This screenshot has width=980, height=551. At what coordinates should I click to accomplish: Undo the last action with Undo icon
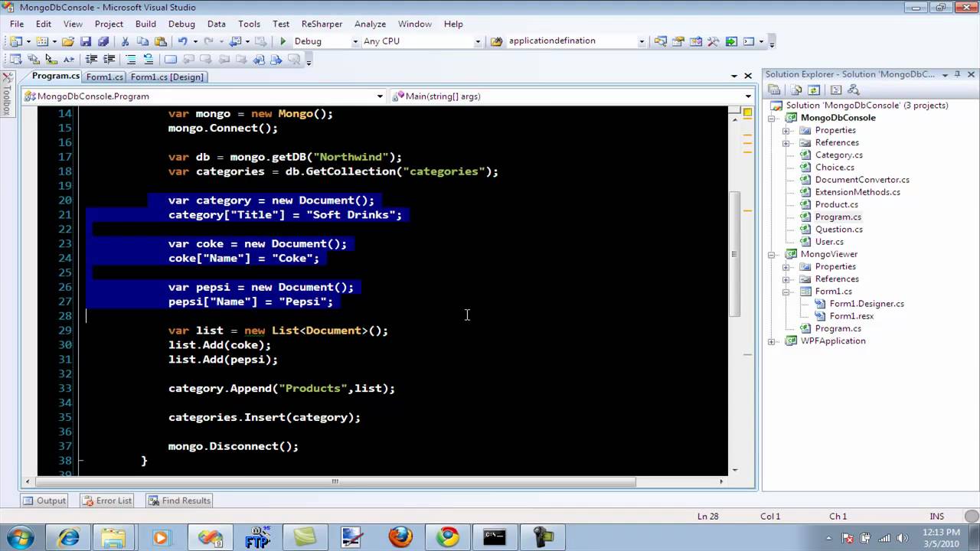tap(182, 41)
